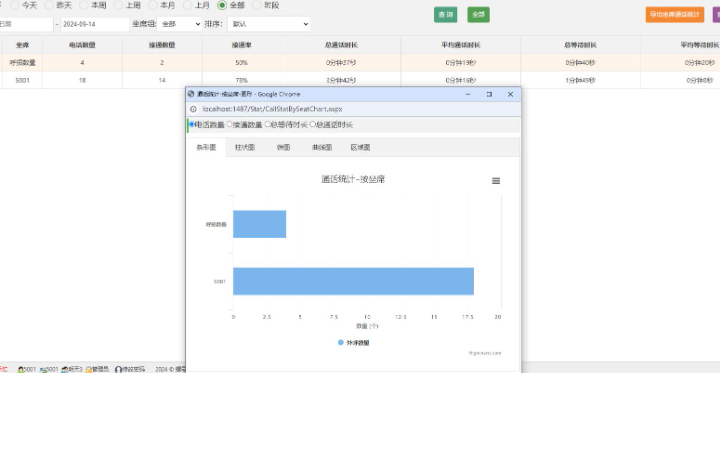Image resolution: width=720 pixels, height=450 pixels.
Task: Click the 电话数量 column header
Action: pos(82,45)
